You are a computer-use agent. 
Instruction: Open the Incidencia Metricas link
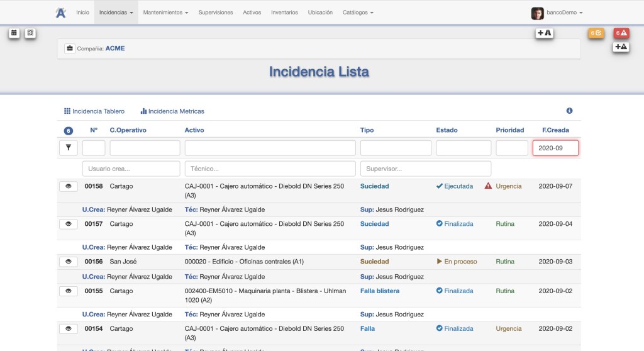tap(172, 111)
